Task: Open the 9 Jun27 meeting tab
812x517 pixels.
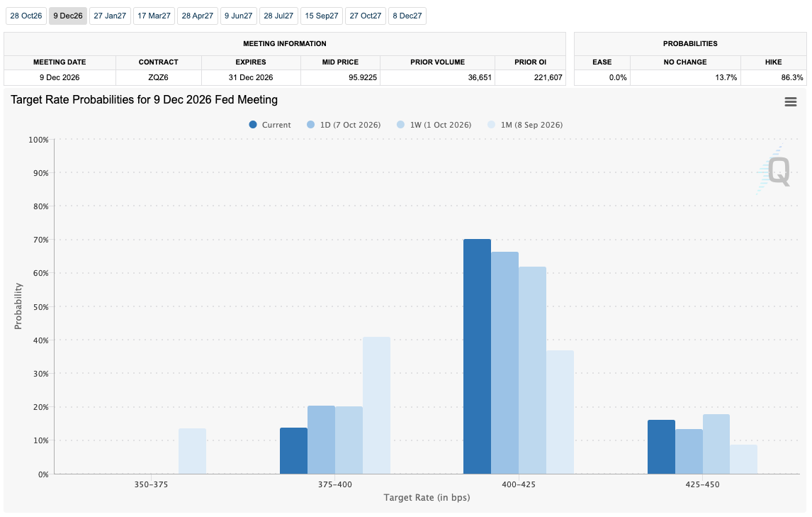Action: pos(238,16)
